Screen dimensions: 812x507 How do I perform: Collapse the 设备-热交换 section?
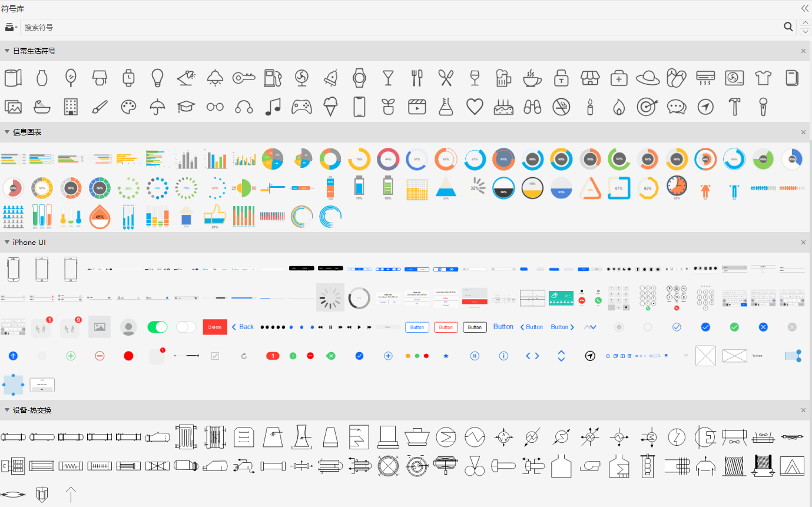[x=6, y=410]
